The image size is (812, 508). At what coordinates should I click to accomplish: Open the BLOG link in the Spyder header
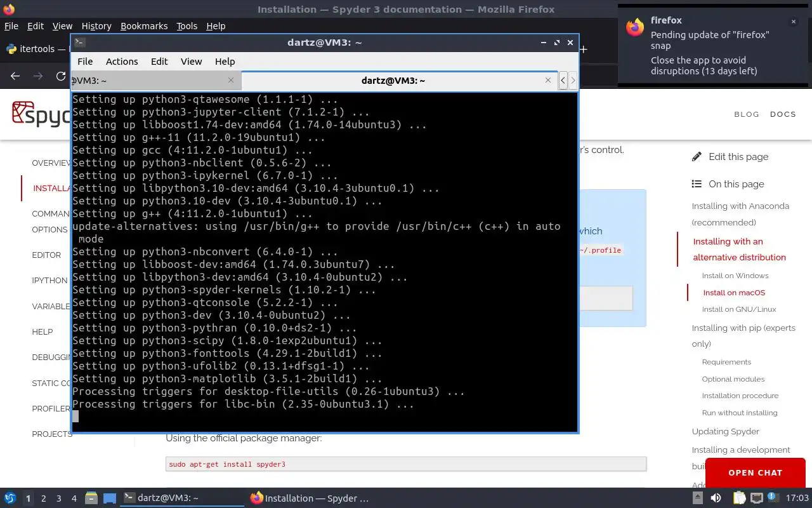[x=747, y=114]
